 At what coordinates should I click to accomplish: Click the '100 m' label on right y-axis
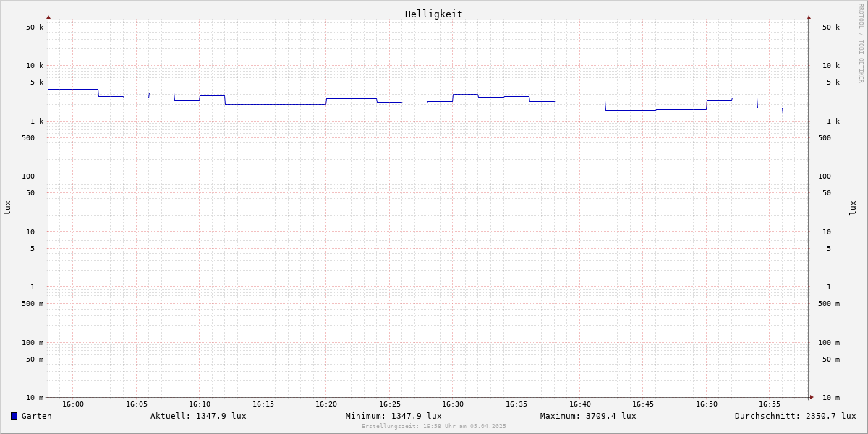(x=829, y=343)
